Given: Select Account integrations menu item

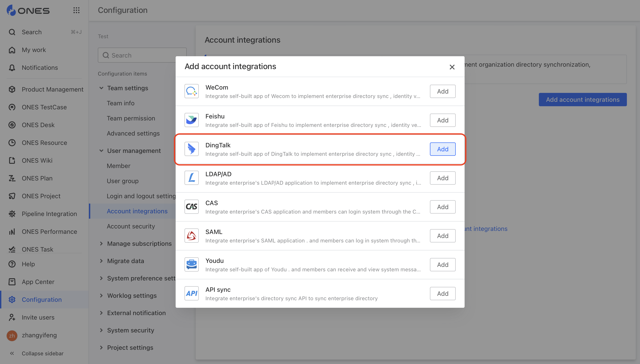Looking at the screenshot, I should (x=137, y=211).
